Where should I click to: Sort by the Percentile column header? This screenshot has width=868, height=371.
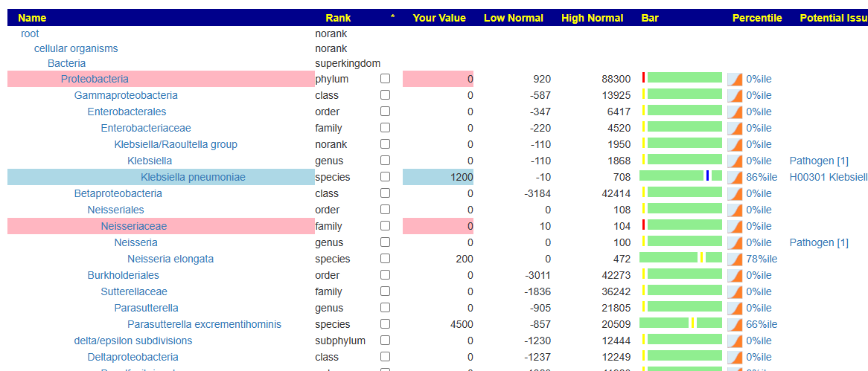757,19
